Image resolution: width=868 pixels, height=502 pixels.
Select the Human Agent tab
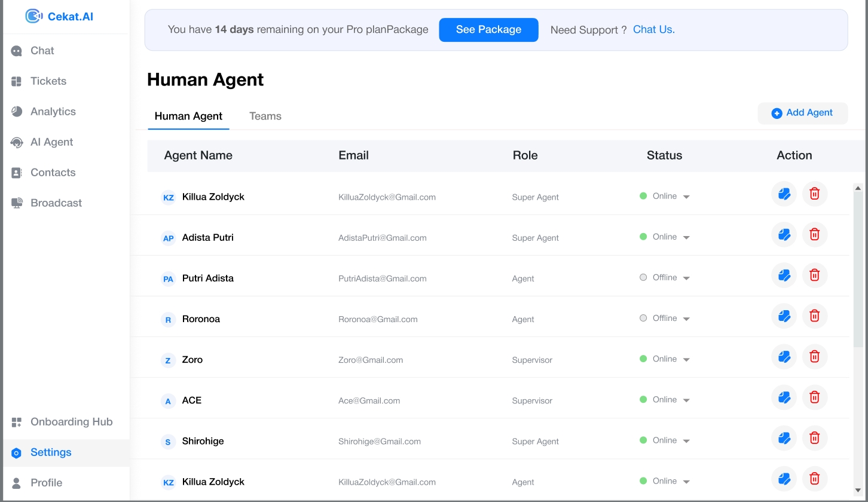188,117
